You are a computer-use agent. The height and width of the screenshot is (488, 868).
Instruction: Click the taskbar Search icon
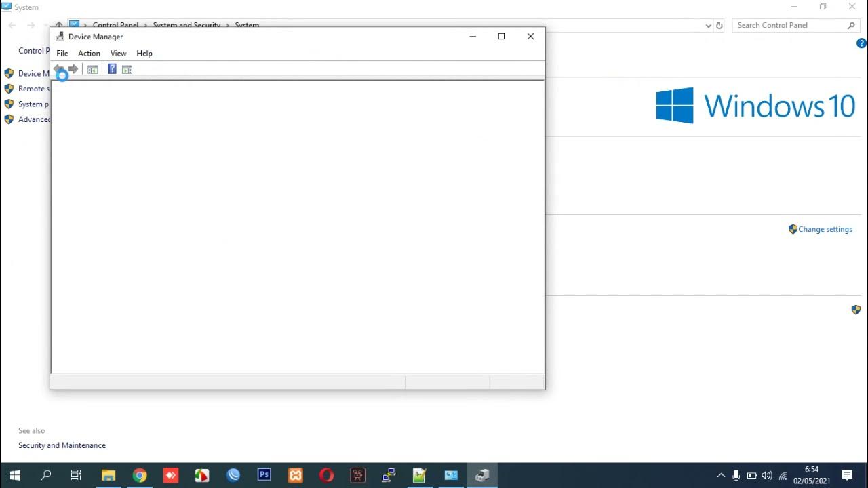(45, 475)
